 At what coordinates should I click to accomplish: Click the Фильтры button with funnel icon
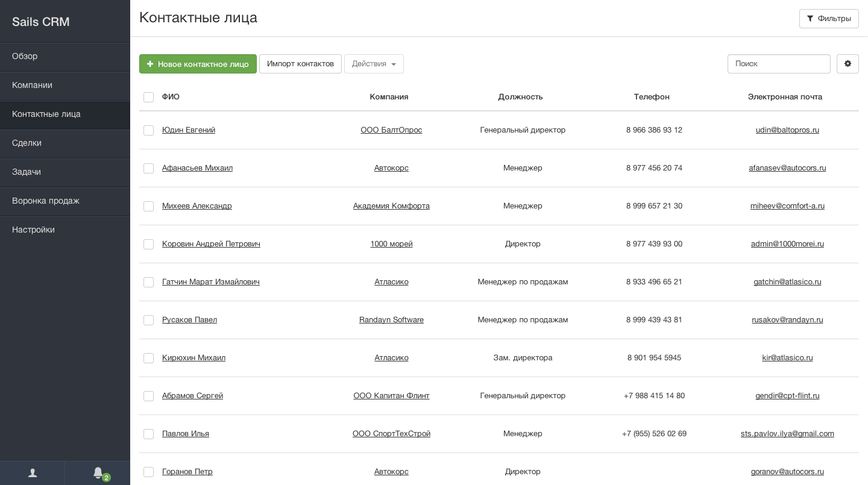pos(829,19)
